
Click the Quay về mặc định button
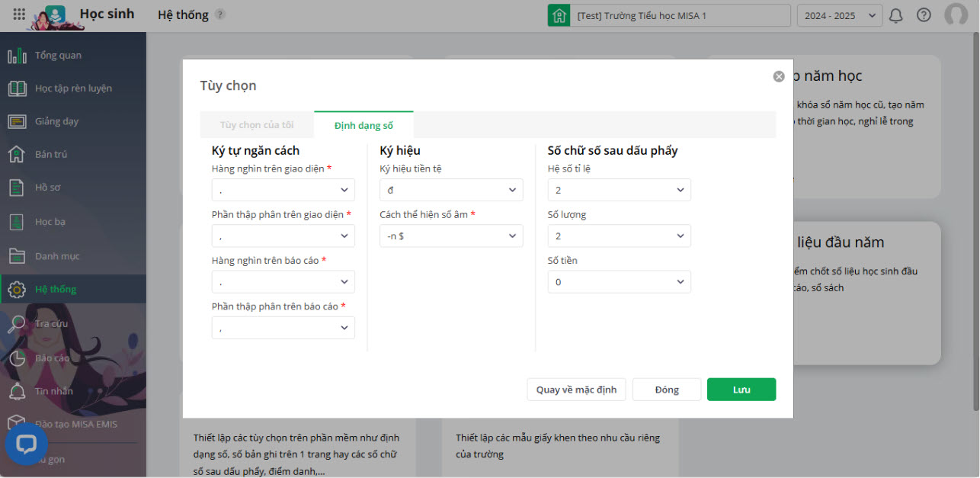[576, 390]
